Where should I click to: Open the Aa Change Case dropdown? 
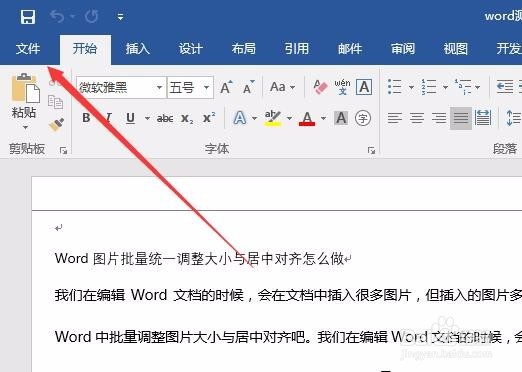tap(282, 87)
